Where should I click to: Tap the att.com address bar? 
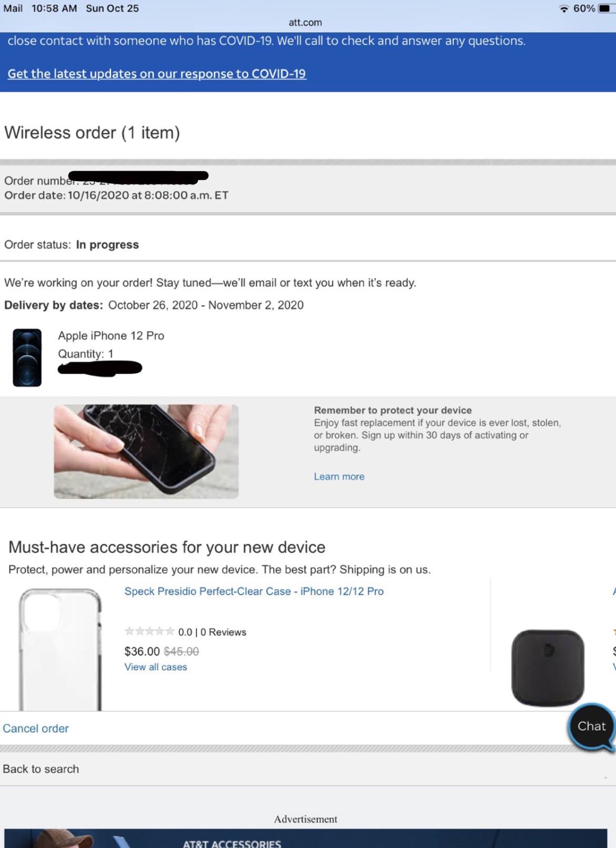[x=305, y=23]
